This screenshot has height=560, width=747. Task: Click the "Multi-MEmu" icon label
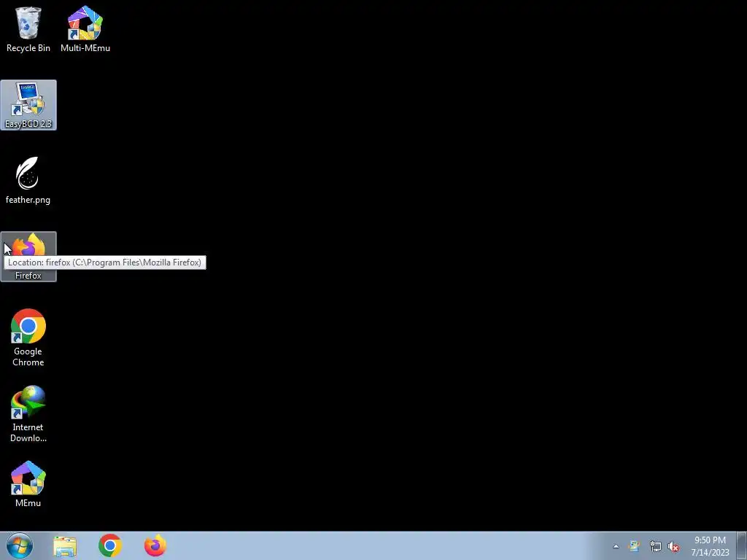coord(85,48)
